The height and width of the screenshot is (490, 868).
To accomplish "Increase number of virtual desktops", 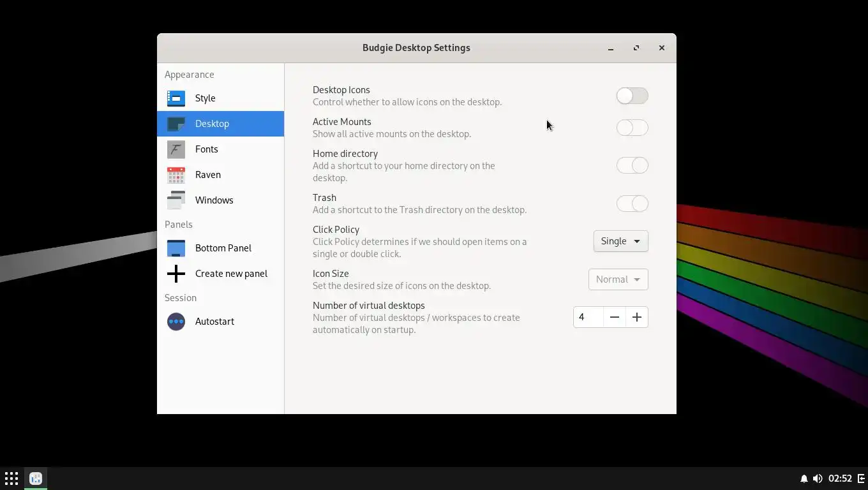I will click(636, 317).
